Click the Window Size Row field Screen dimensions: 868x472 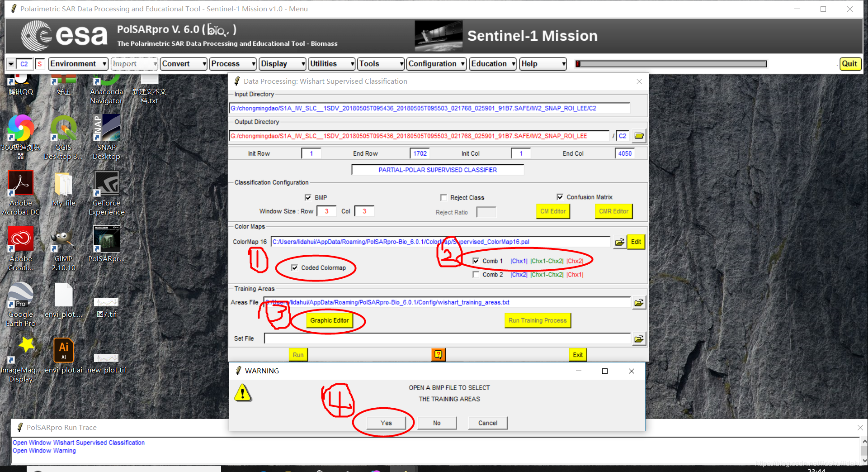pos(326,211)
